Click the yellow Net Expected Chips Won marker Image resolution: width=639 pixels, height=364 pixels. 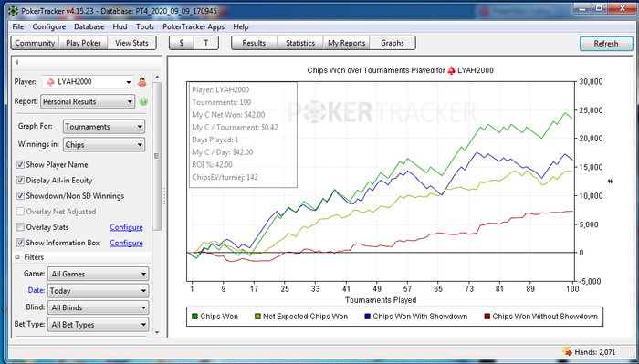(x=257, y=317)
